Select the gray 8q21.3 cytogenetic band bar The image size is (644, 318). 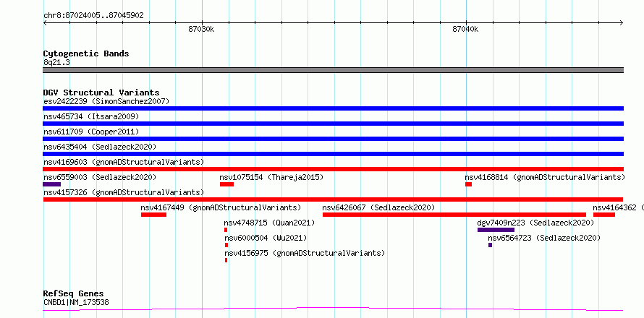(333, 70)
